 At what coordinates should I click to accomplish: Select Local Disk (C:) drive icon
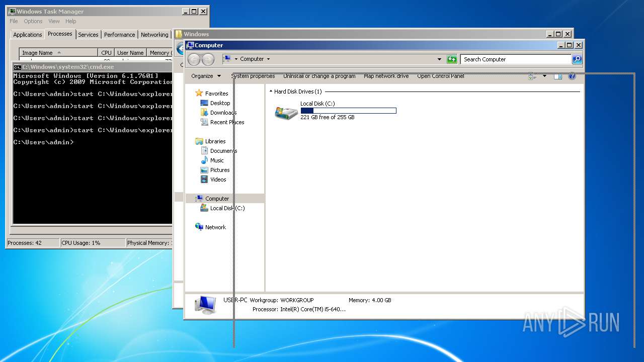(286, 112)
